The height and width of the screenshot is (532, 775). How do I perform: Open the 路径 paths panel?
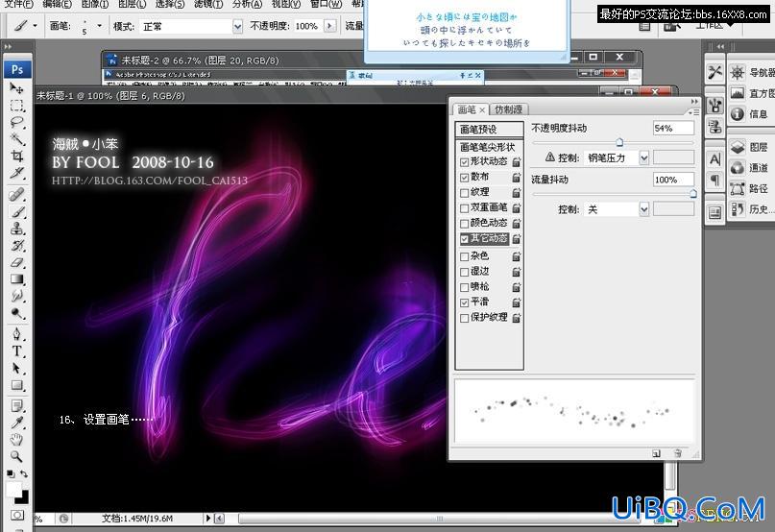749,188
